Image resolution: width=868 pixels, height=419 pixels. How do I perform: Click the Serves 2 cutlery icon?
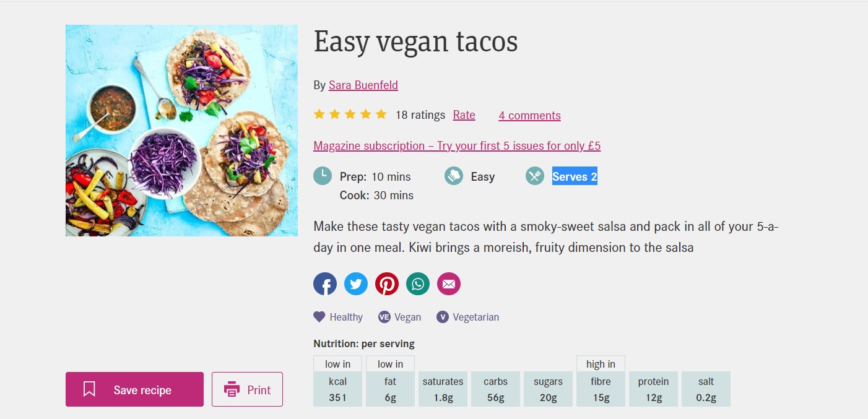(534, 176)
